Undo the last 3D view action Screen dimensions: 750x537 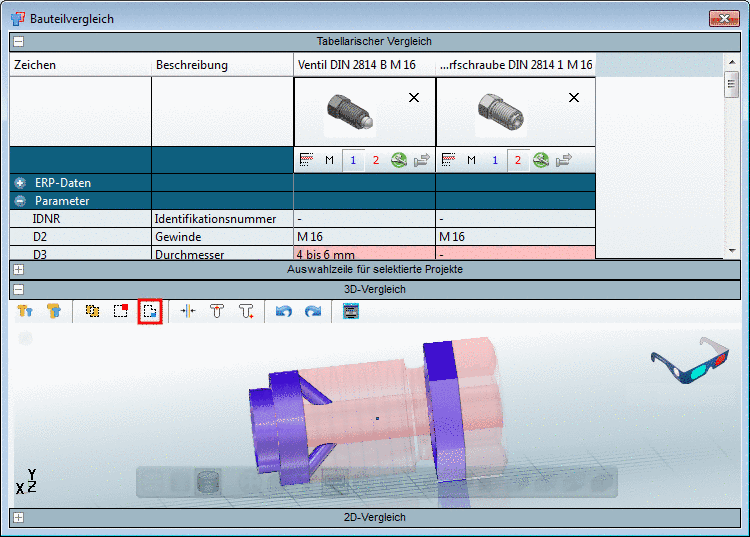click(284, 311)
